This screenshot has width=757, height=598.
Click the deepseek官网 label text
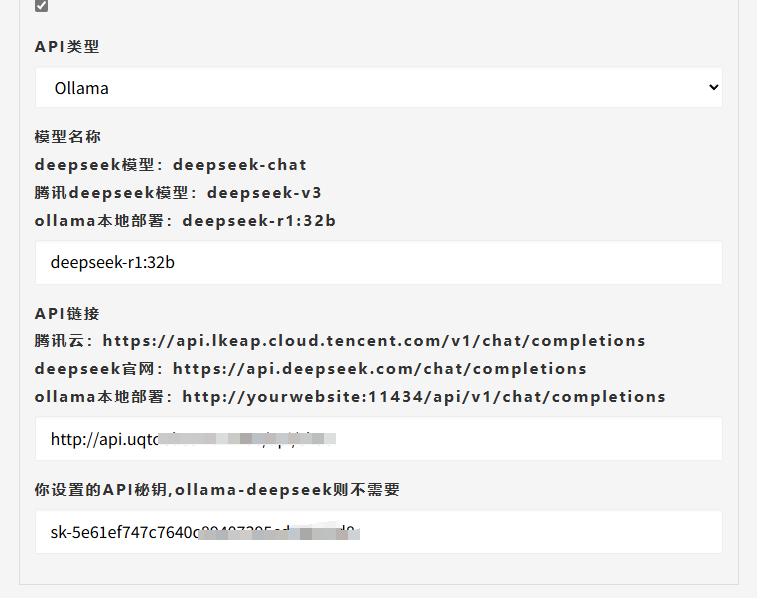tap(98, 369)
